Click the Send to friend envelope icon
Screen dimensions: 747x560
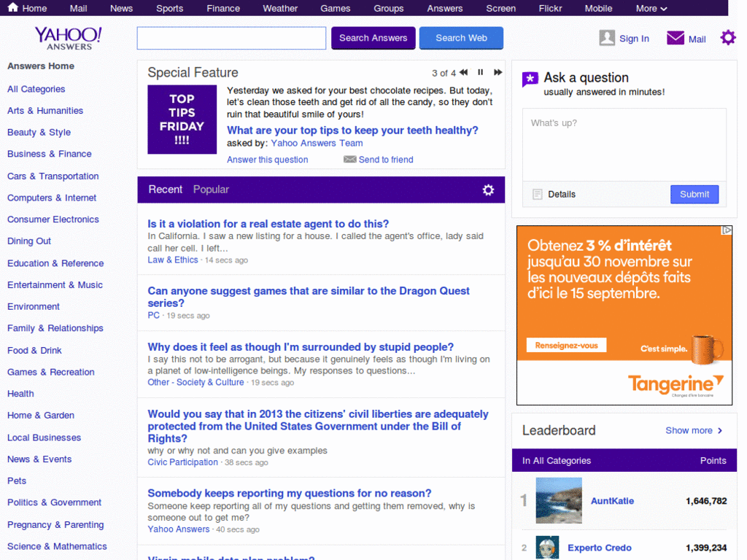[349, 160]
